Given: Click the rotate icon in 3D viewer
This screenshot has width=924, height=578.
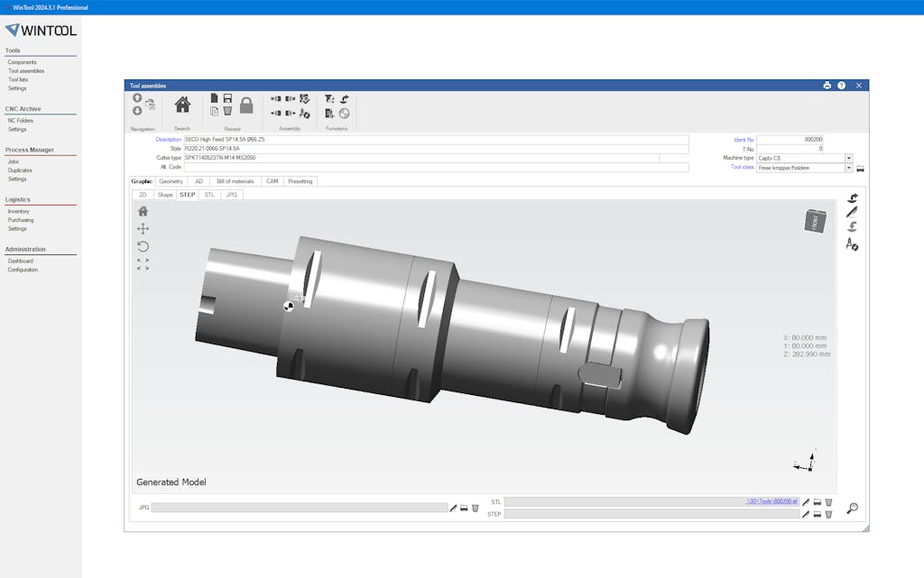Looking at the screenshot, I should click(x=143, y=246).
